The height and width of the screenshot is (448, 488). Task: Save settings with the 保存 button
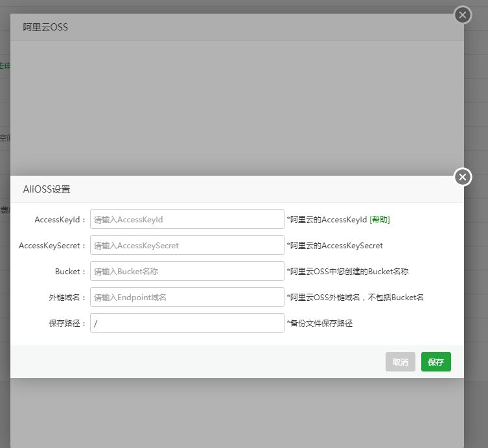436,362
